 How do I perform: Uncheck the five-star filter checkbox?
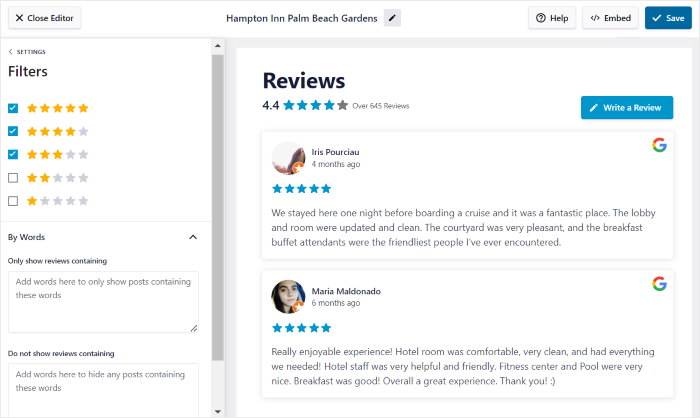tap(13, 108)
